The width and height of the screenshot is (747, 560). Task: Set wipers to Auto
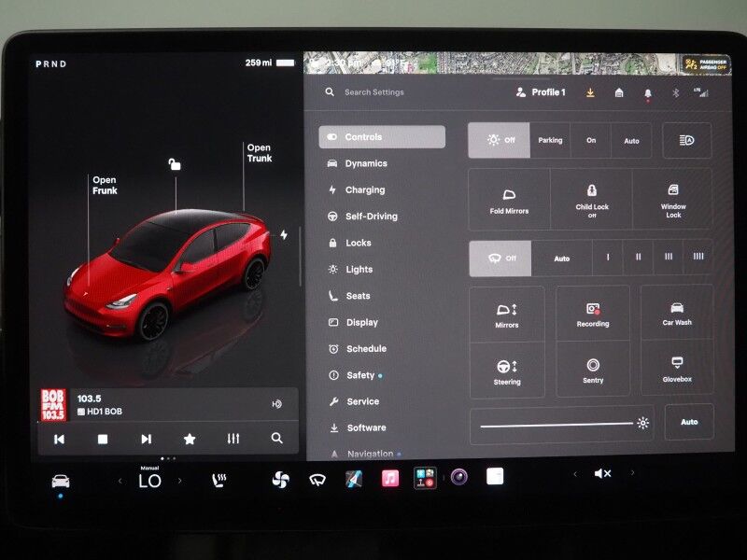tap(562, 259)
